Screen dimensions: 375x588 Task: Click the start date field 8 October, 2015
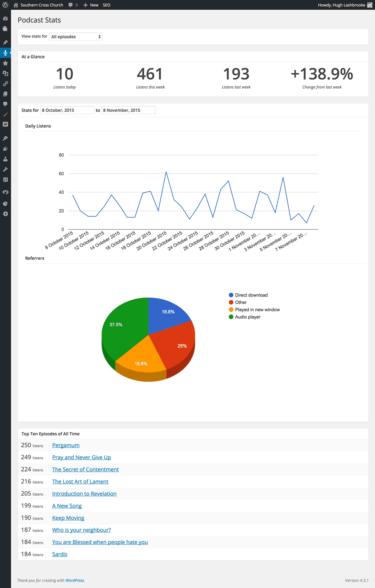(67, 110)
